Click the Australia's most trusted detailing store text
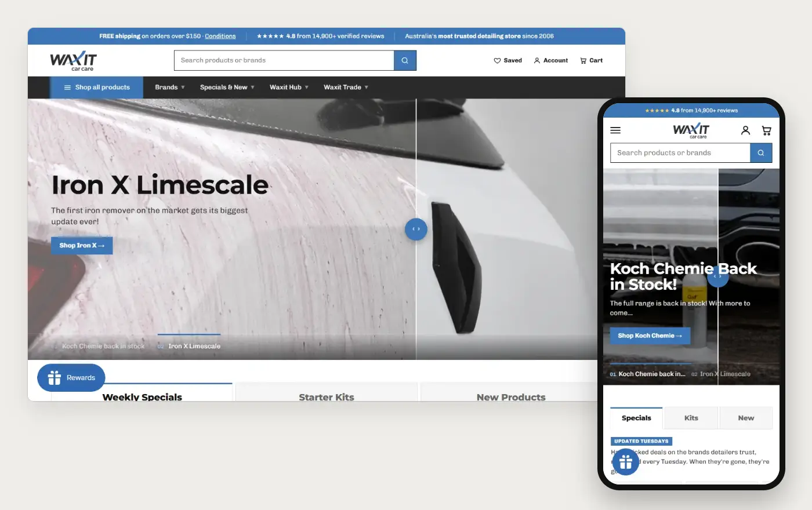Viewport: 812px width, 510px height. [479, 36]
